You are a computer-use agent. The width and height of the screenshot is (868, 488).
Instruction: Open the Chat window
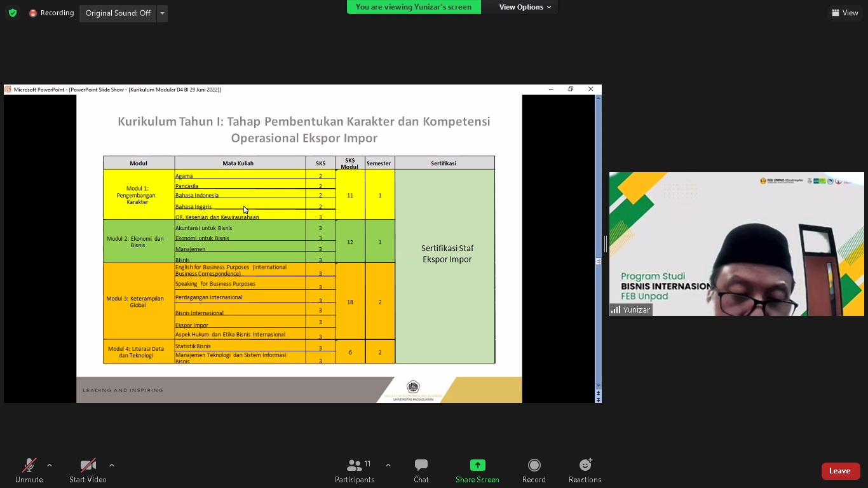coord(421,470)
